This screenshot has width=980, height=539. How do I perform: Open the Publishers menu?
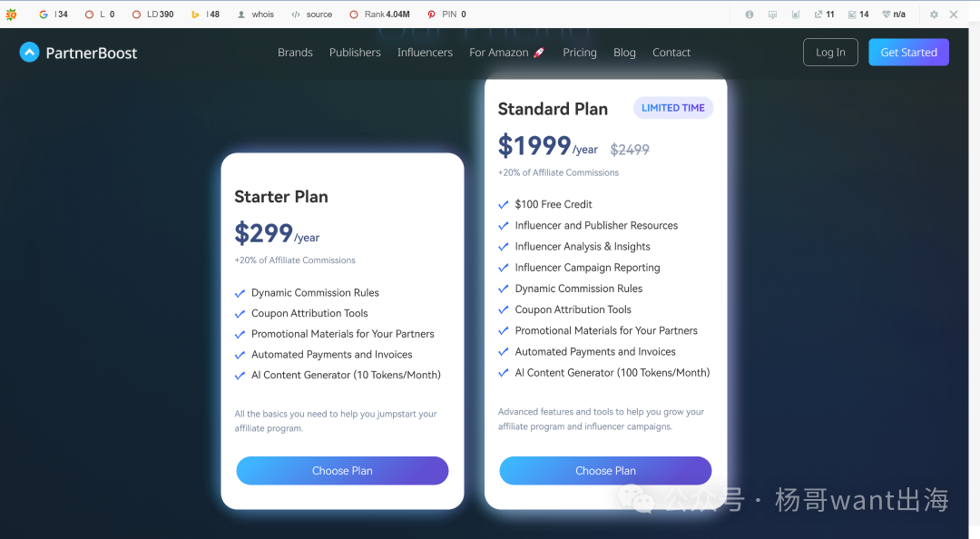tap(355, 53)
